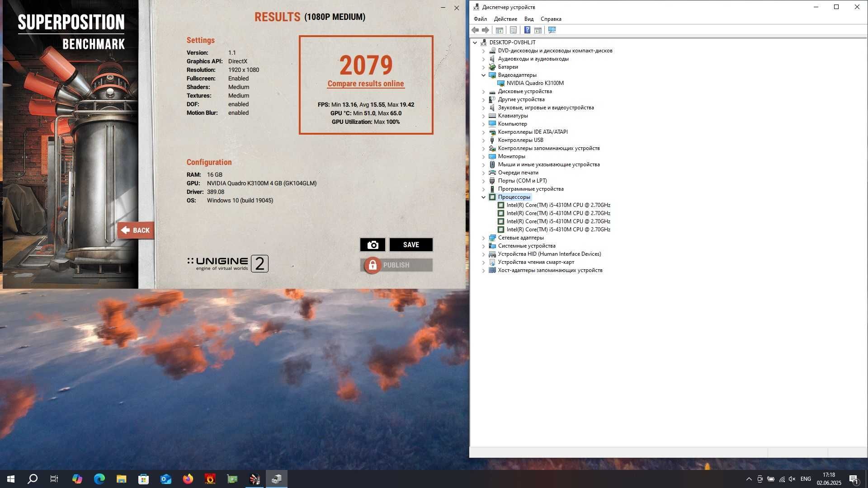Switch to Superposition Benchmark taskbar icon
868x488 pixels.
click(x=255, y=479)
